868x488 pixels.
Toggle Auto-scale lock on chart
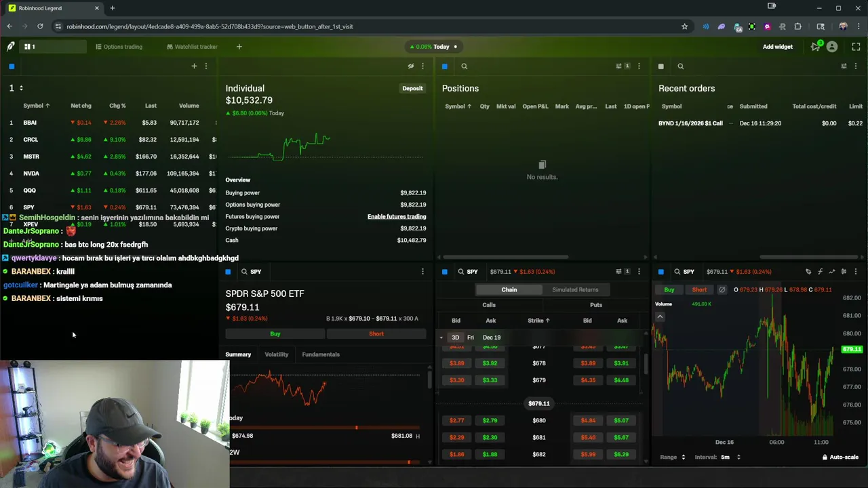pyautogui.click(x=840, y=457)
